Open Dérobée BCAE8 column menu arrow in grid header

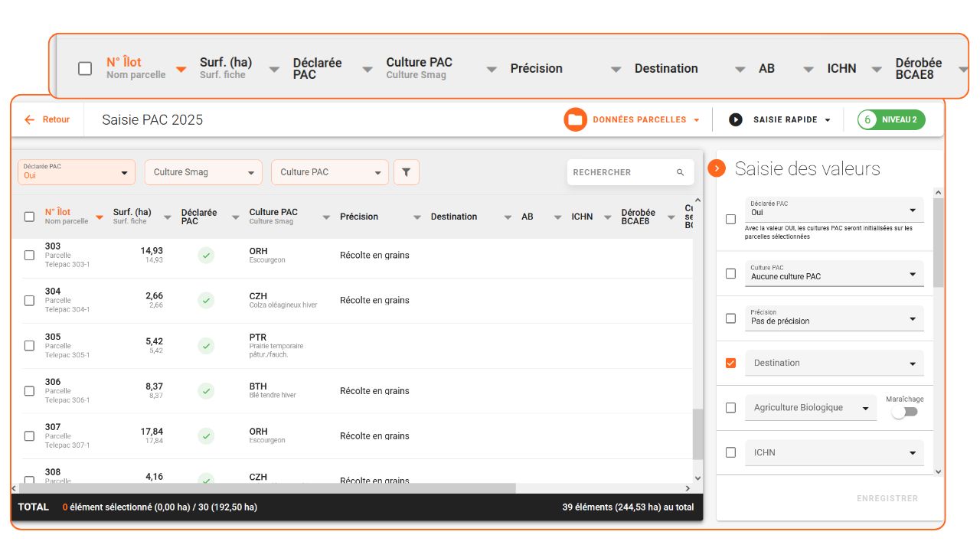click(x=671, y=218)
